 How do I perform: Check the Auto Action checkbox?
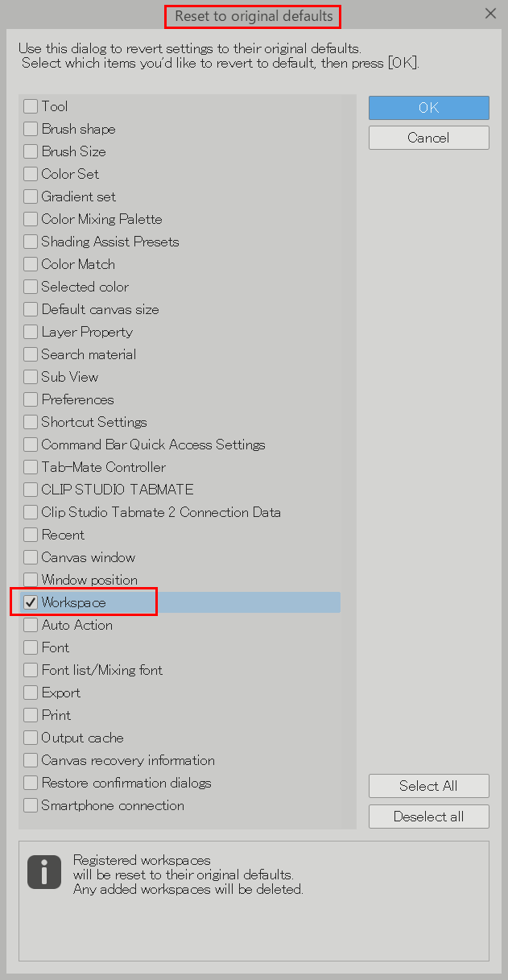(30, 625)
